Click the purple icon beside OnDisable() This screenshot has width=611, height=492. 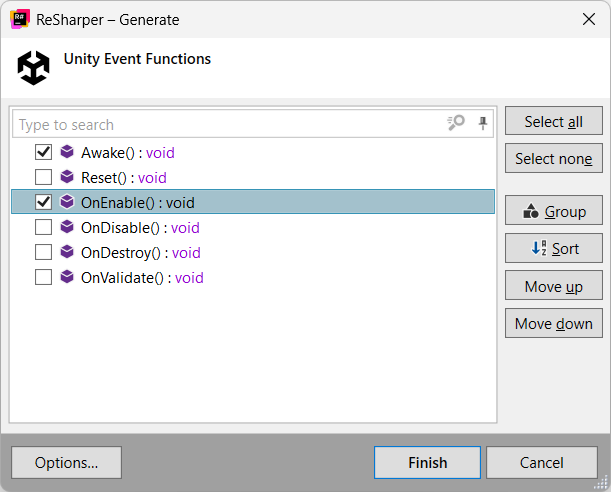click(x=67, y=227)
